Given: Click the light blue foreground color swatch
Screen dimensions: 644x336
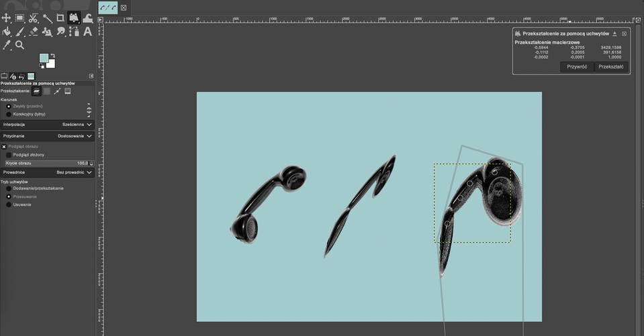Looking at the screenshot, I should tap(44, 58).
